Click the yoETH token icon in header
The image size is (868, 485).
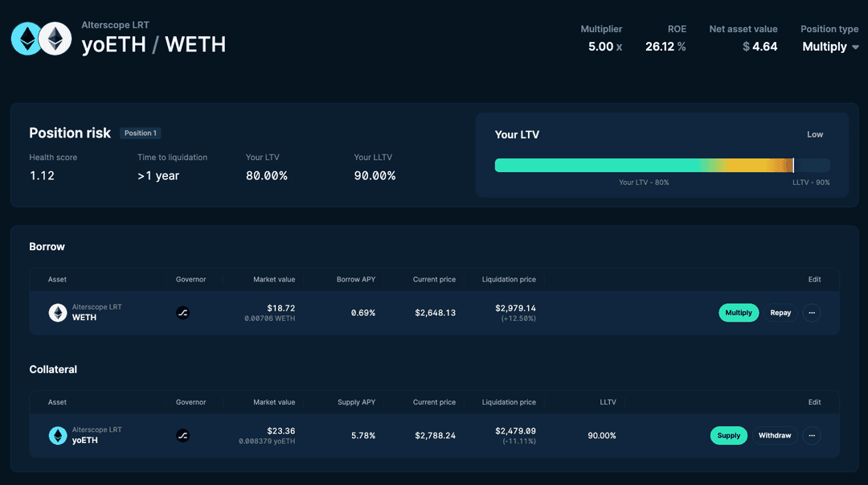pos(27,39)
